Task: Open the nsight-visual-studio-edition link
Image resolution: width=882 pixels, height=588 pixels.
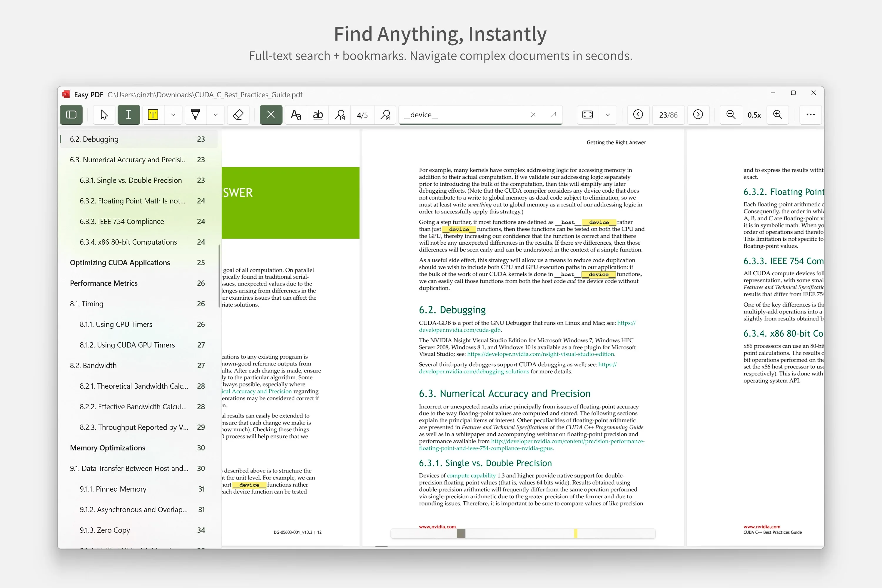Action: click(541, 354)
